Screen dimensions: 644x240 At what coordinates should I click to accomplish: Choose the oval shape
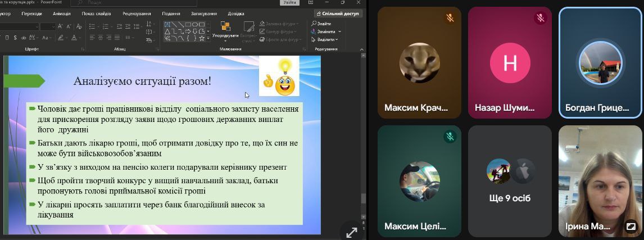click(x=195, y=24)
